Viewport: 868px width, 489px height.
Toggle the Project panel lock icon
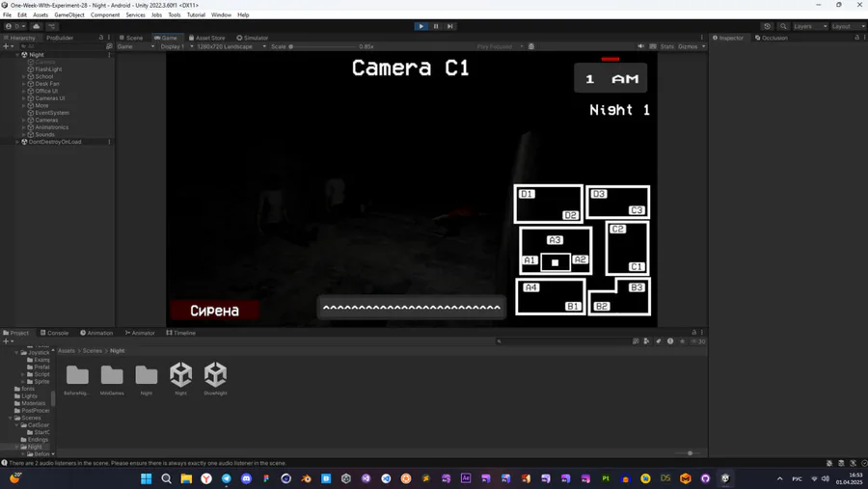coord(693,333)
